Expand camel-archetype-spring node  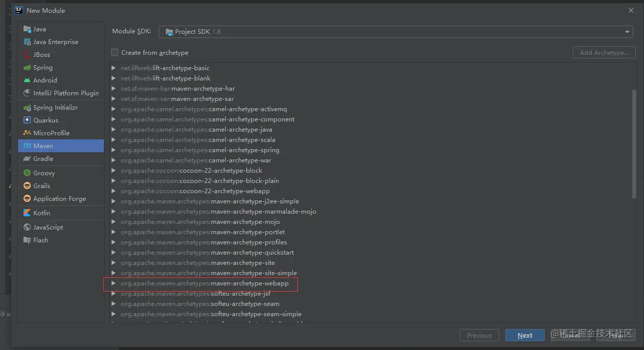click(114, 150)
